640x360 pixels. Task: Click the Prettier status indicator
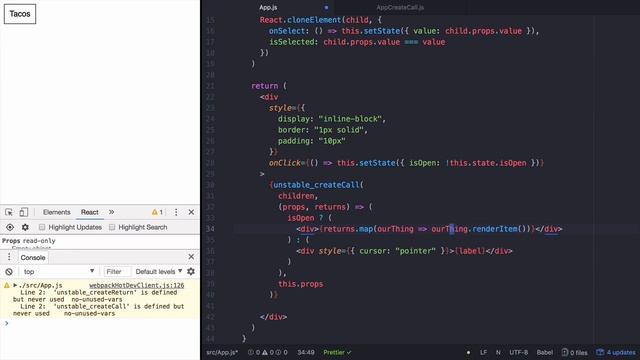coord(337,352)
